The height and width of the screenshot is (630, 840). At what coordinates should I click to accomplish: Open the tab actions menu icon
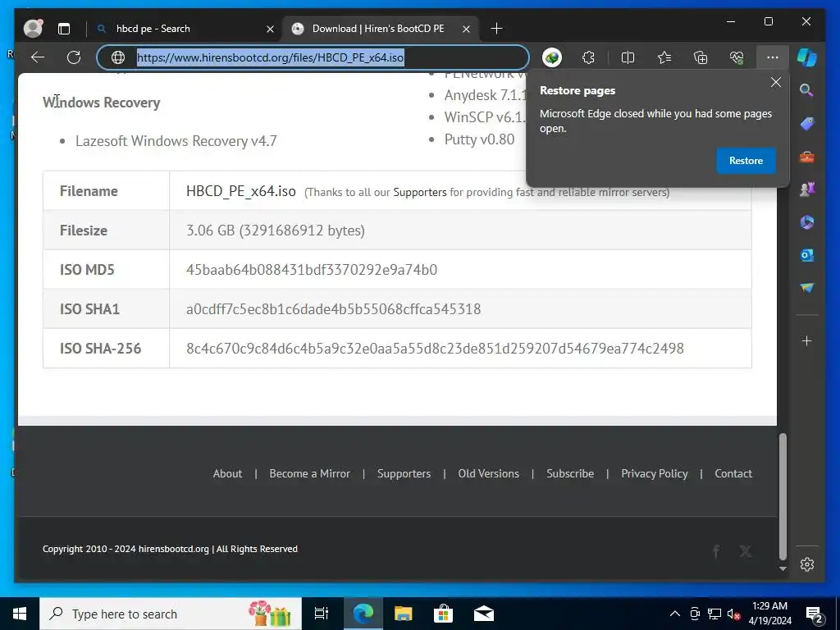64,29
